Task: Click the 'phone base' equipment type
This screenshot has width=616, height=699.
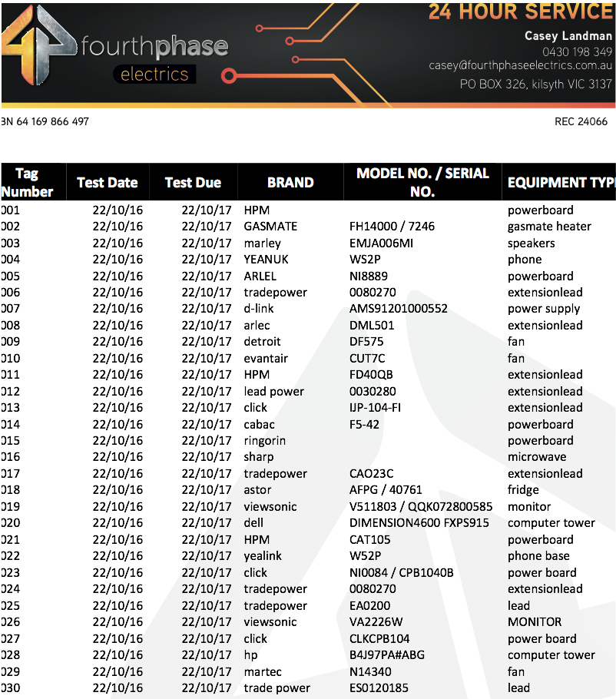Action: tap(538, 556)
